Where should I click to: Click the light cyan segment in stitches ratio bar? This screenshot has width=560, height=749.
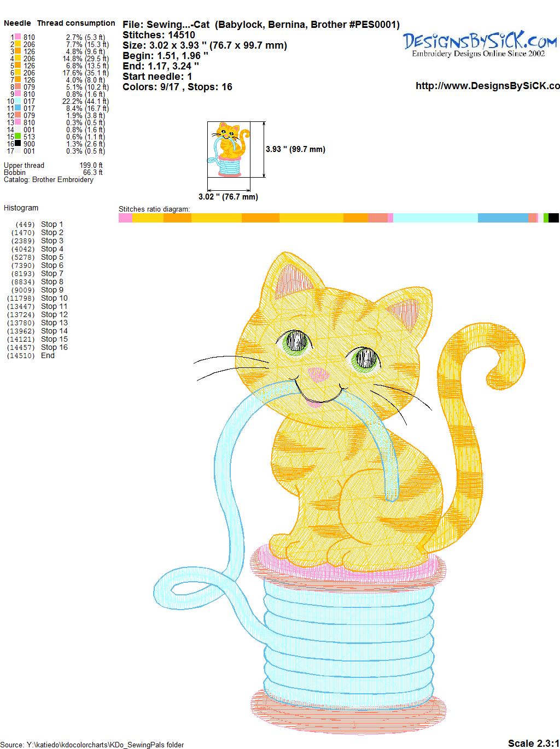tap(435, 218)
